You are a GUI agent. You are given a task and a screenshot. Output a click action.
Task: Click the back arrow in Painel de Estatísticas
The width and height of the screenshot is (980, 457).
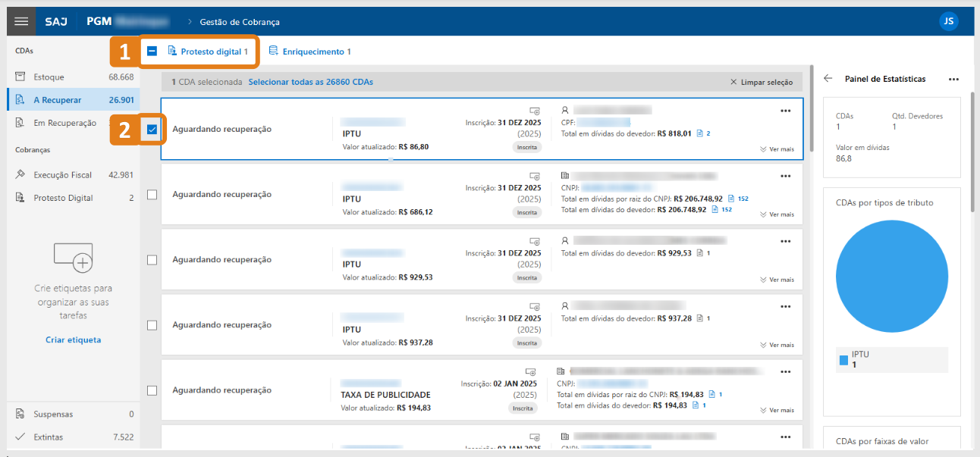[x=828, y=79]
